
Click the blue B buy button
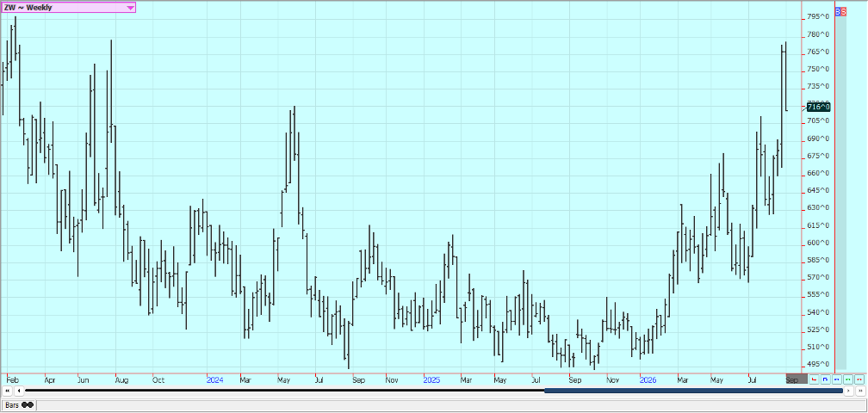click(x=838, y=11)
